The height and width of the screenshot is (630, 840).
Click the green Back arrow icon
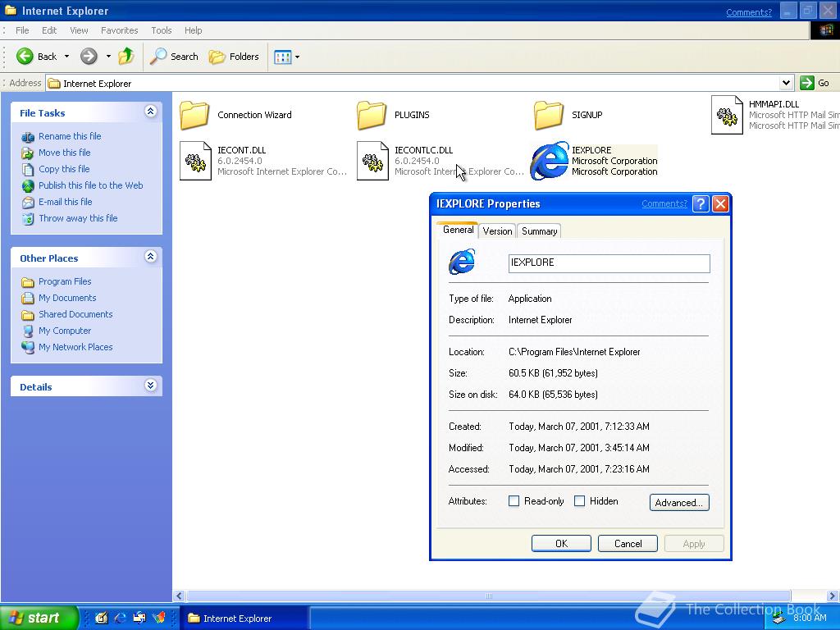25,57
